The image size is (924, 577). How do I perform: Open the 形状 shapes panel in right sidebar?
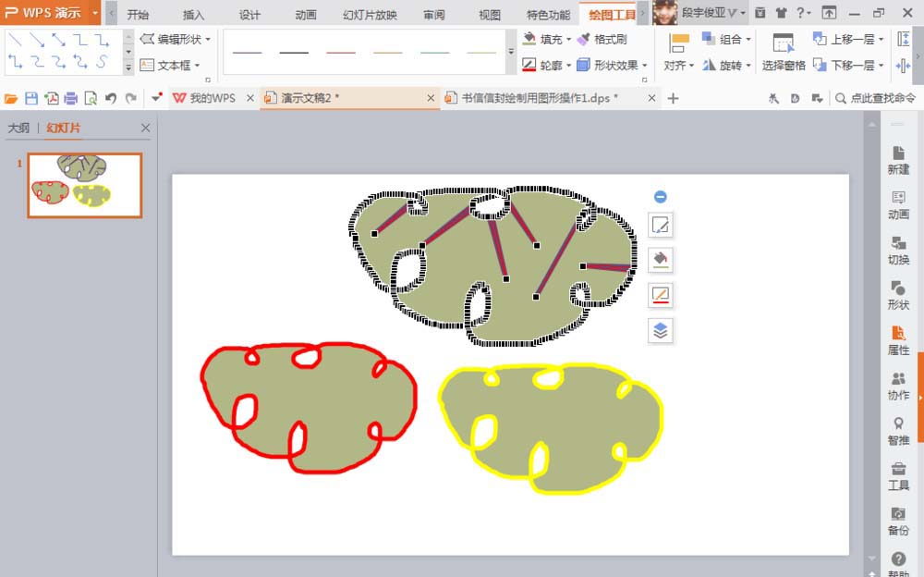[x=897, y=294]
